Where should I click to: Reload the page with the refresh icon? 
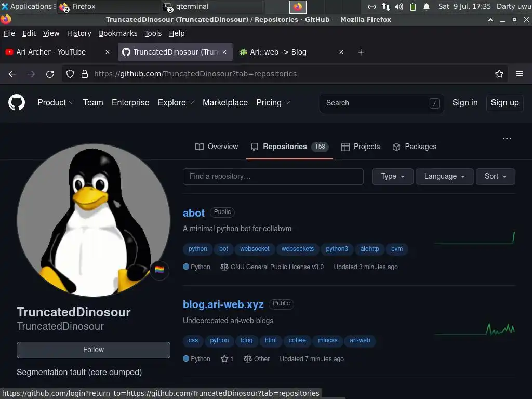pyautogui.click(x=50, y=74)
